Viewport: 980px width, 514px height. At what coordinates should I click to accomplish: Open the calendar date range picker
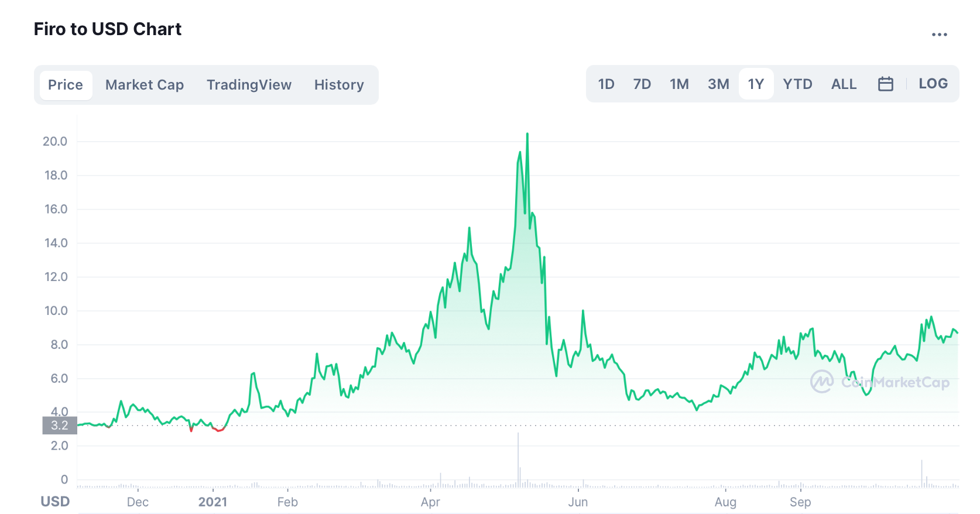point(885,84)
